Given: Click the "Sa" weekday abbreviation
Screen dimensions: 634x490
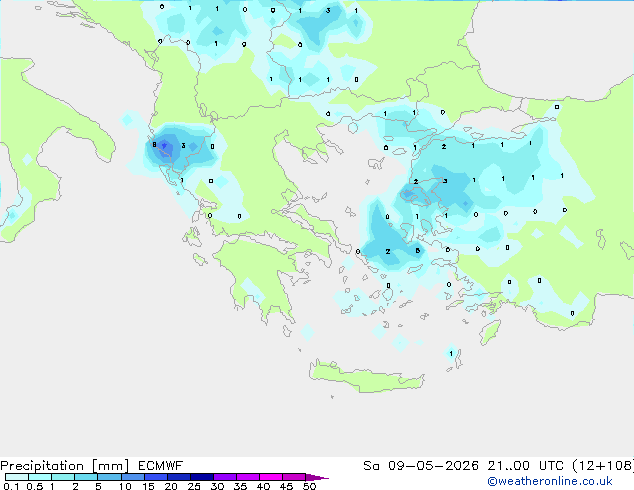Looking at the screenshot, I should coord(371,466).
